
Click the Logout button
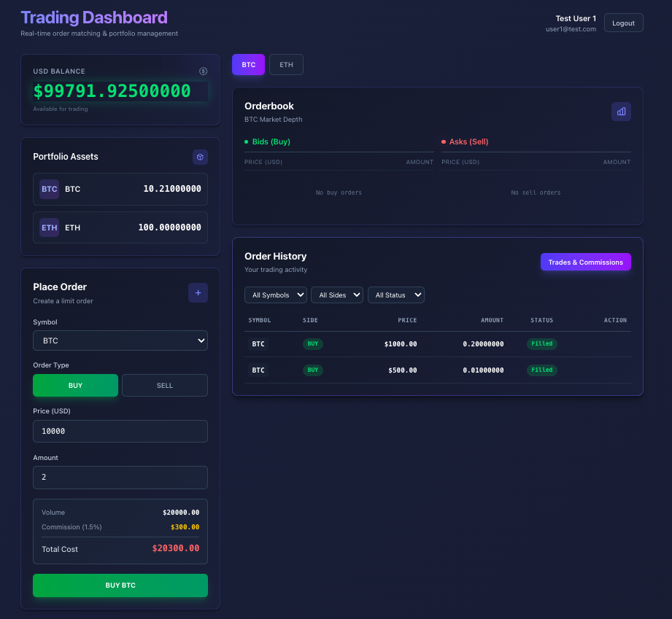pos(623,23)
